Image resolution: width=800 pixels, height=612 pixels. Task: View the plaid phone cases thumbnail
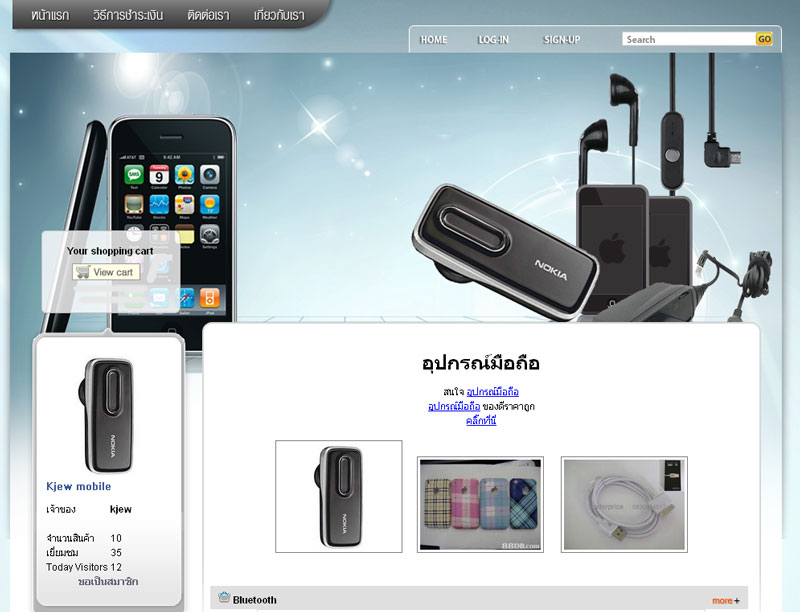click(x=480, y=504)
